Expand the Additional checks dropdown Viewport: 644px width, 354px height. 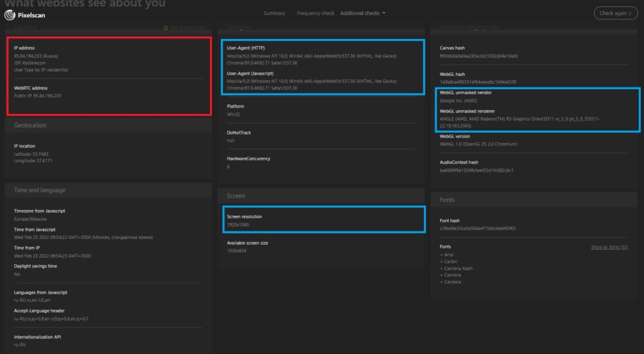tap(363, 13)
